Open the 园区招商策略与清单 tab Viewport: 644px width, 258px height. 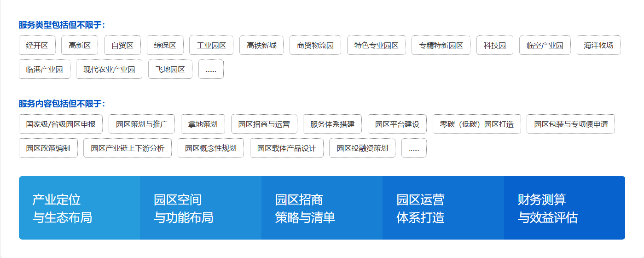(x=322, y=208)
